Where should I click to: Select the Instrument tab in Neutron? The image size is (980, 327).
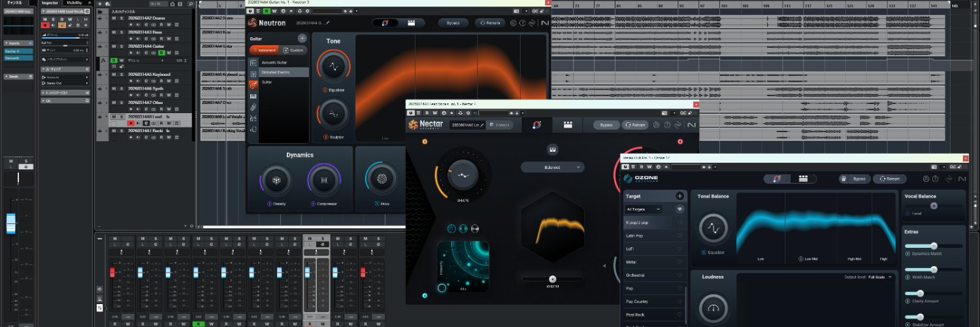[x=265, y=50]
